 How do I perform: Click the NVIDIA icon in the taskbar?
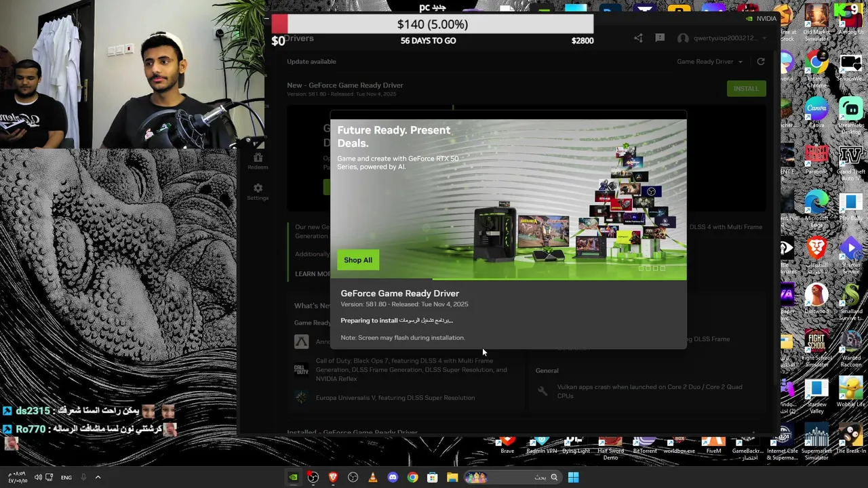click(293, 477)
